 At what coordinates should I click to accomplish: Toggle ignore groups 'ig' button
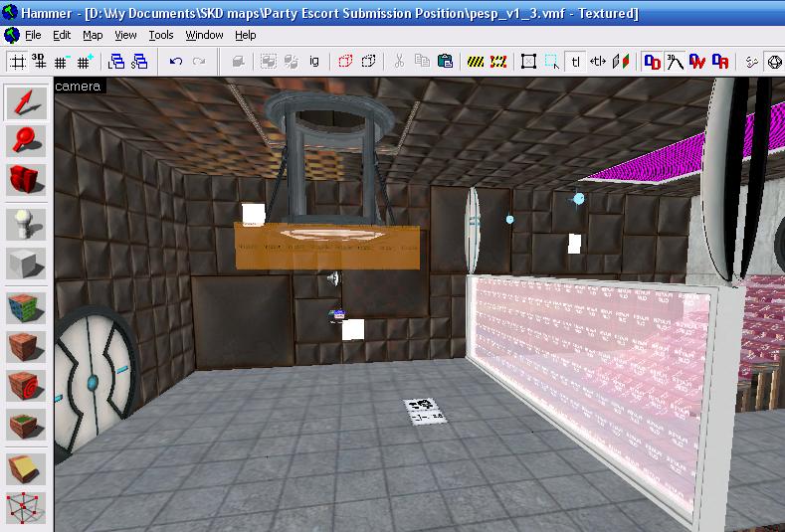(314, 62)
